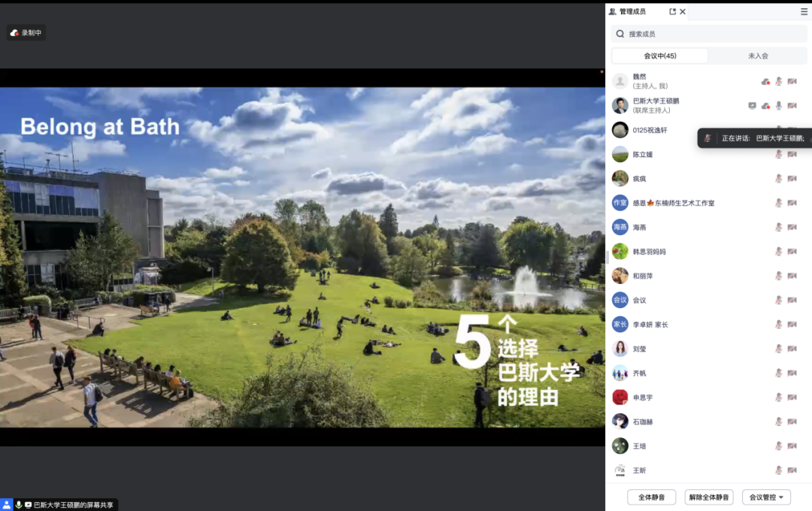The height and width of the screenshot is (511, 812).
Task: Toggle 魏然's microphone
Action: pyautogui.click(x=778, y=81)
